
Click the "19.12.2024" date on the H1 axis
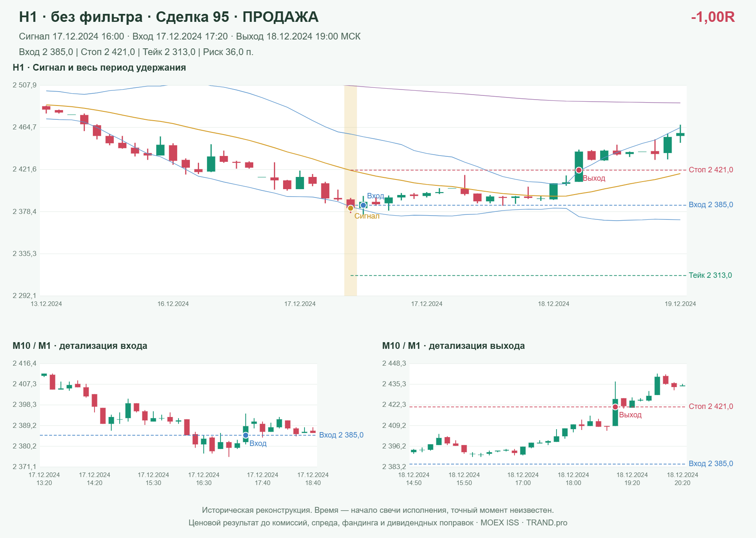click(x=680, y=304)
